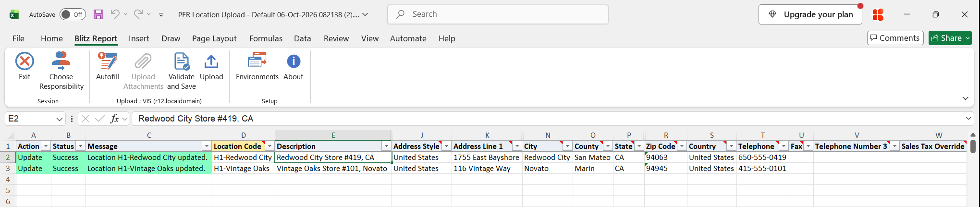Open the View tab

[370, 38]
